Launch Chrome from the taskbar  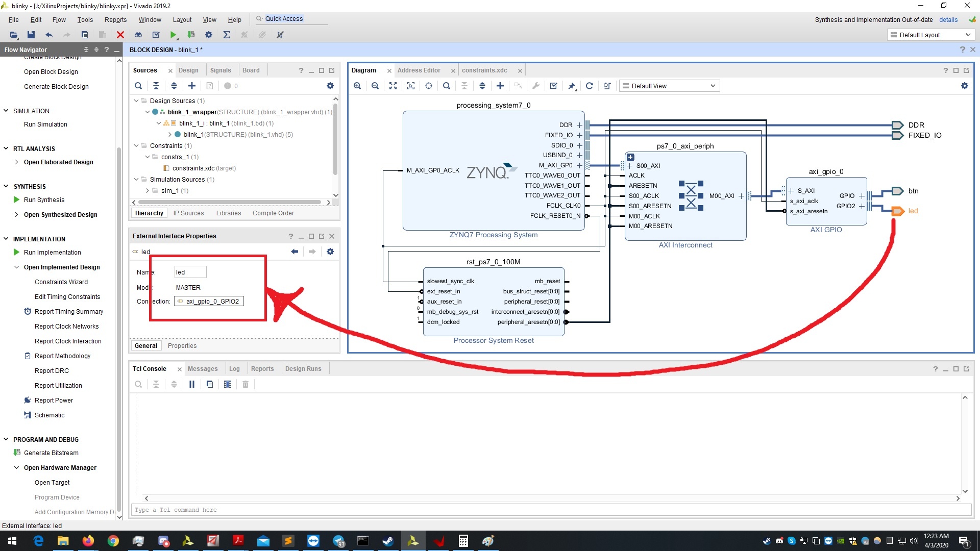click(x=113, y=541)
